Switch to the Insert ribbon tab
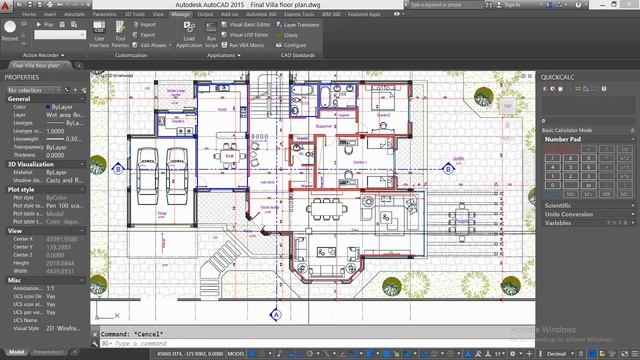 pos(50,14)
